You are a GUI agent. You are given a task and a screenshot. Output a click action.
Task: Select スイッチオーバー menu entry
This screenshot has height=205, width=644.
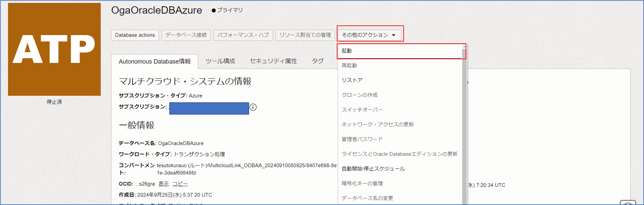(x=400, y=110)
